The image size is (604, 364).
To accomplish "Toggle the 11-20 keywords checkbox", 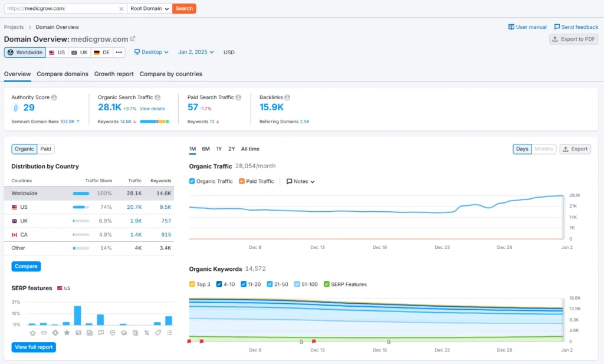I will 243,284.
